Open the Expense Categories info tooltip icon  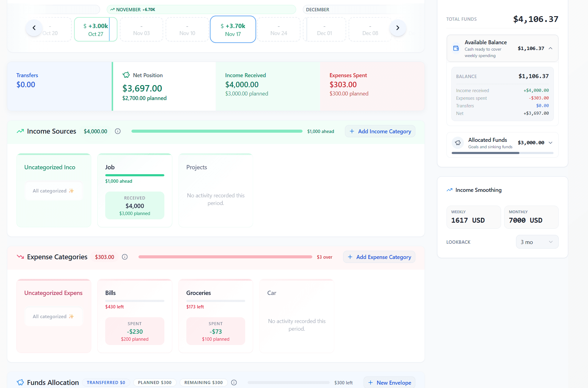[124, 257]
